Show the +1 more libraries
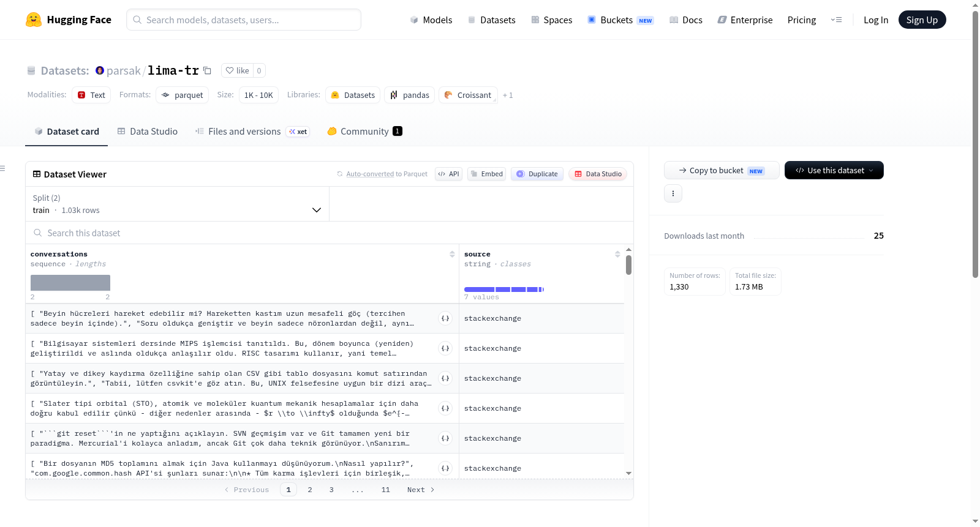The height and width of the screenshot is (527, 980). pyautogui.click(x=508, y=95)
